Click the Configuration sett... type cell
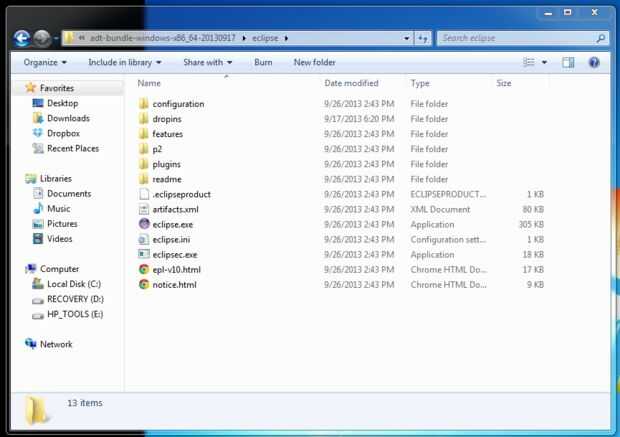The image size is (620, 437). 448,239
